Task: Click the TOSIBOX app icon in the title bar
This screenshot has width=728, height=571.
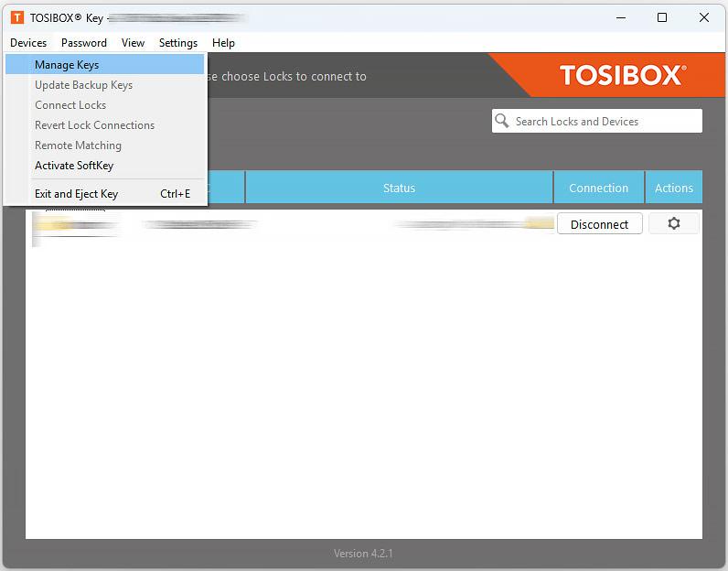Action: [16, 17]
